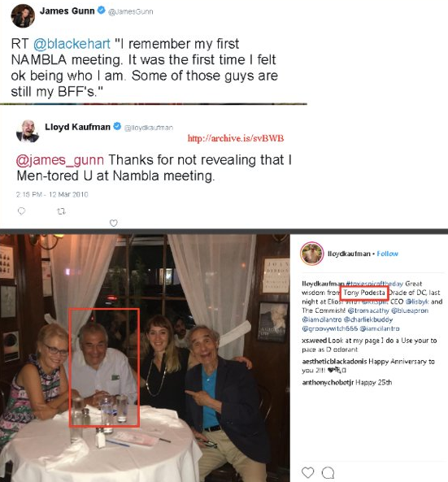Viewport: 448px width, 482px height.
Task: Open the @james_gunn mention
Action: pos(60,160)
